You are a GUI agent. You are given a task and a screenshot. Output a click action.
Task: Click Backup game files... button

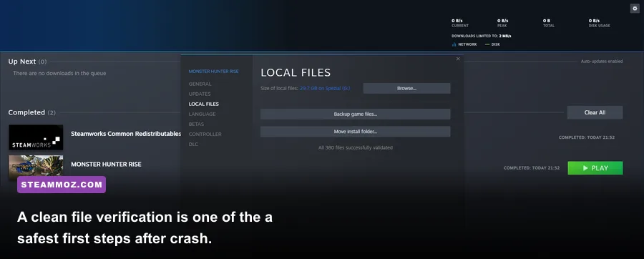click(x=355, y=114)
